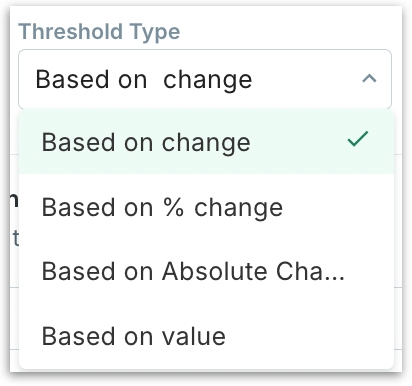Choose the absolute change threshold entry

click(206, 271)
